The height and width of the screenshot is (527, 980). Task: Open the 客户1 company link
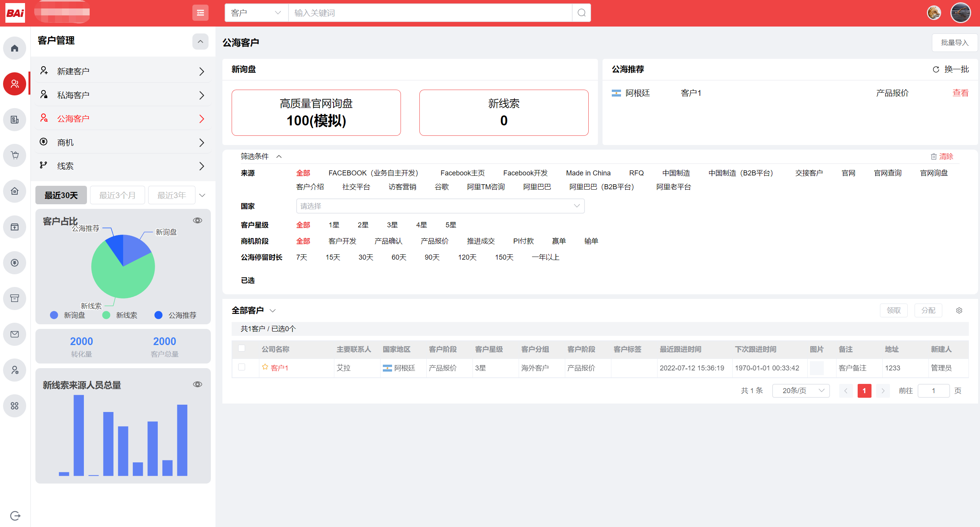(x=279, y=368)
